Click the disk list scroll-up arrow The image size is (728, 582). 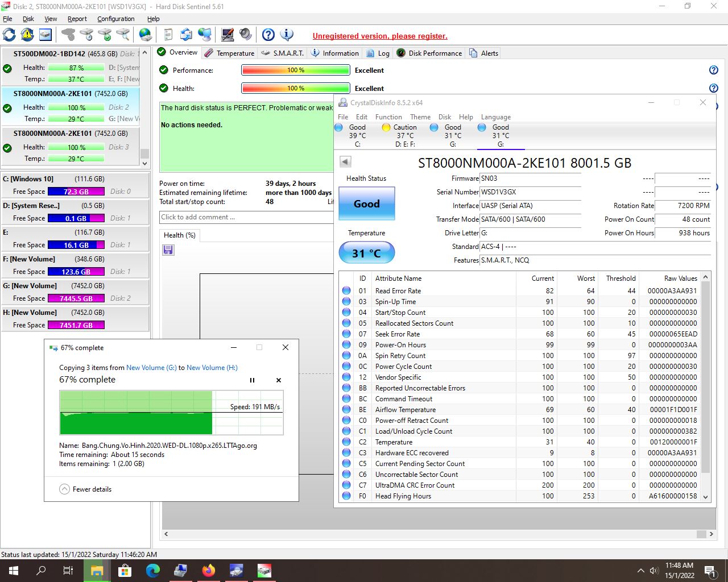pyautogui.click(x=144, y=53)
